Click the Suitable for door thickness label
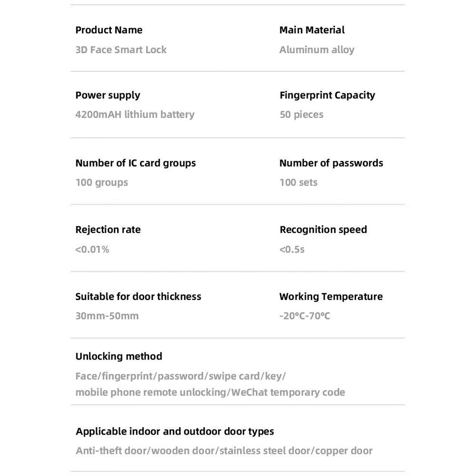Screen dimensions: 476x476 click(x=138, y=297)
